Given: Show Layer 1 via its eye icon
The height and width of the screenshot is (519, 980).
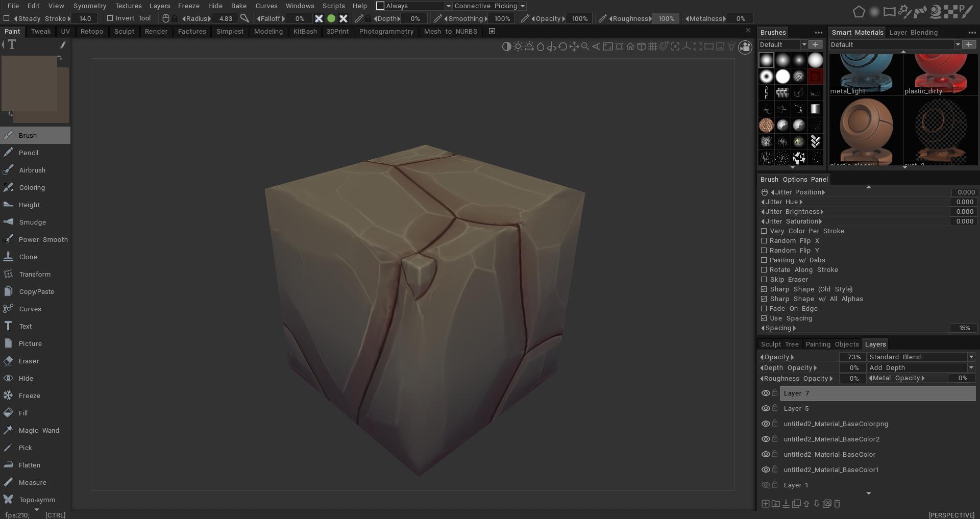Looking at the screenshot, I should click(x=766, y=485).
